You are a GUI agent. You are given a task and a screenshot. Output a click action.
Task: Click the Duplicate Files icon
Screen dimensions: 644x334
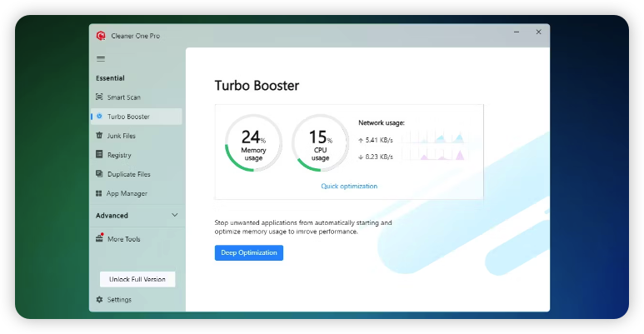(x=99, y=174)
